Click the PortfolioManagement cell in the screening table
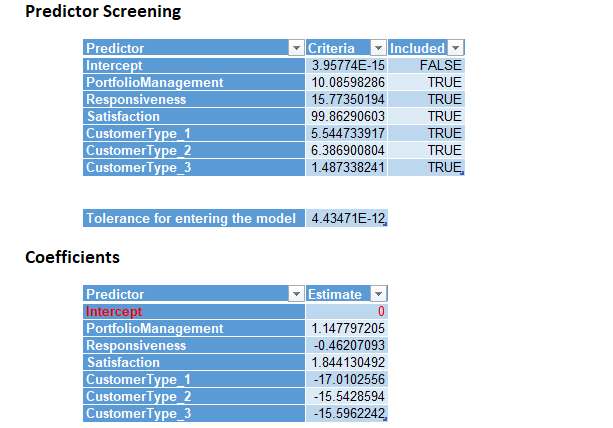The width and height of the screenshot is (613, 428). pyautogui.click(x=194, y=82)
